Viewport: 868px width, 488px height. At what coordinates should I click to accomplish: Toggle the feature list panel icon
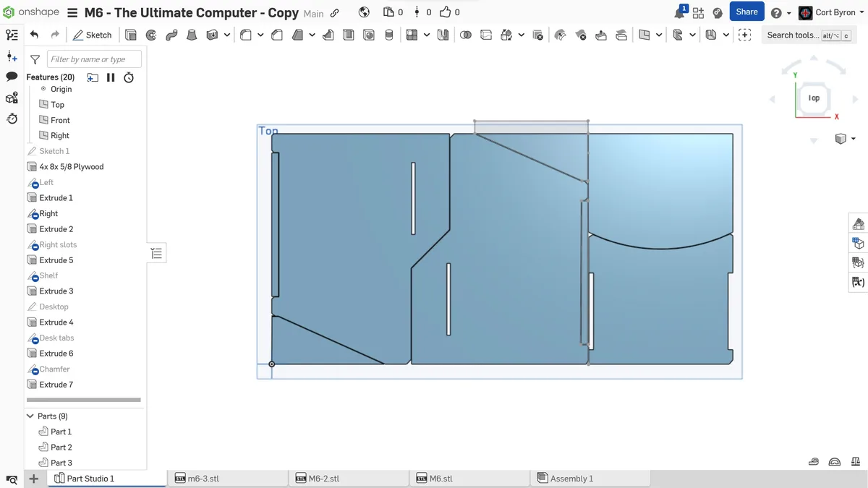(12, 35)
